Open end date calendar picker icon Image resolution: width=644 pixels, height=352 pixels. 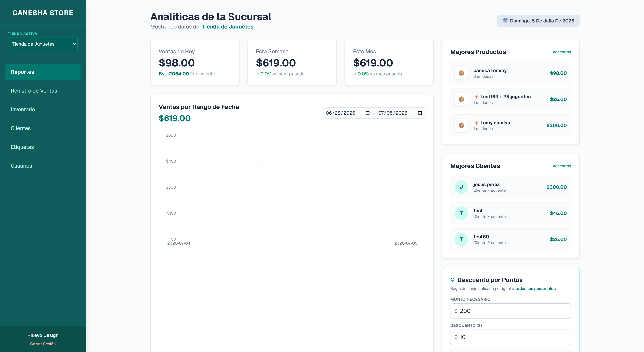click(x=420, y=113)
